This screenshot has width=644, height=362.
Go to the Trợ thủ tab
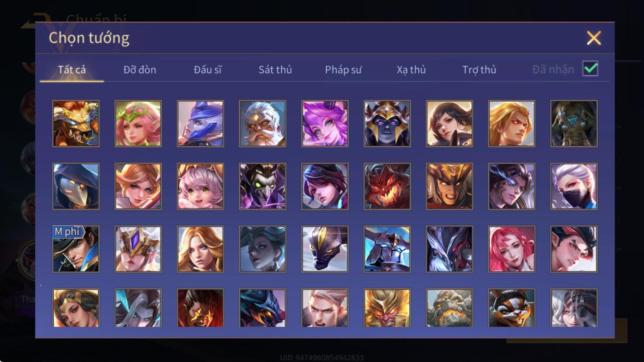point(479,70)
